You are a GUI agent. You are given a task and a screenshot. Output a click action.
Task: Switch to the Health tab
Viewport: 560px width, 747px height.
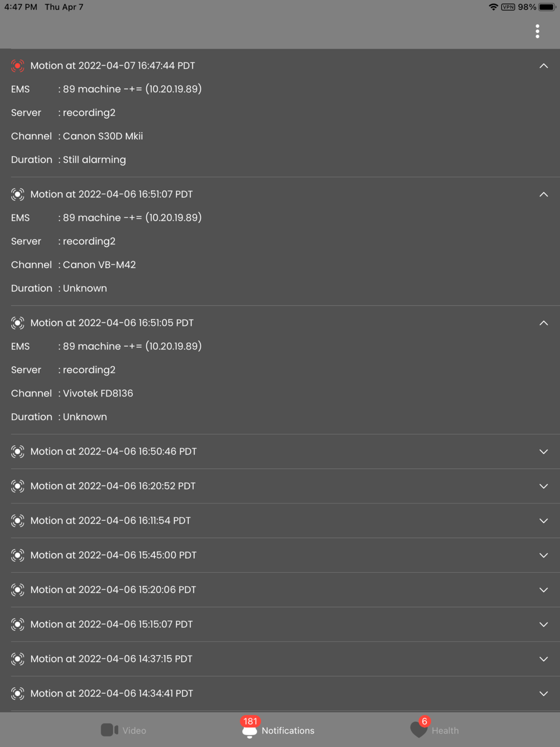pos(445,731)
